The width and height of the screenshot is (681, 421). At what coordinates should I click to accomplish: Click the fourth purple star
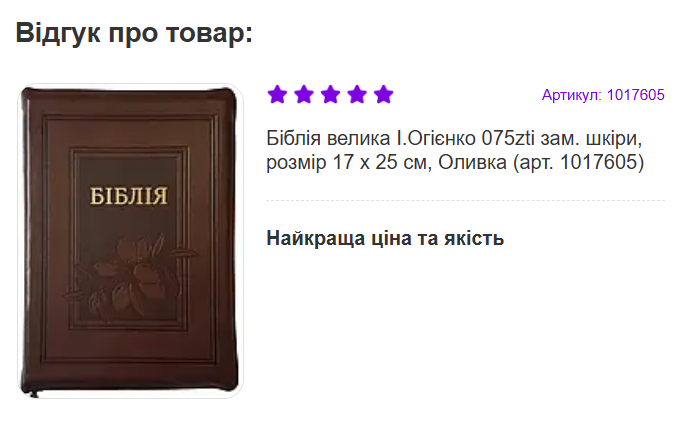pyautogui.click(x=357, y=94)
